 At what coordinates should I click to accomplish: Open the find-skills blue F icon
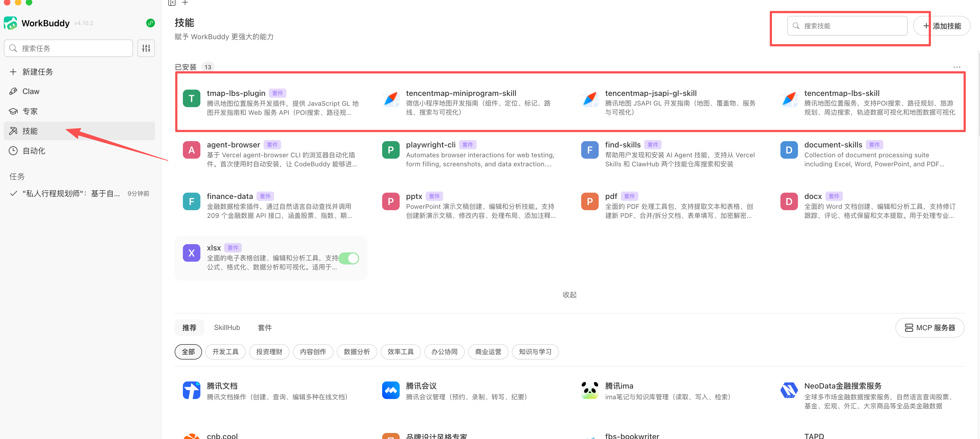click(590, 150)
